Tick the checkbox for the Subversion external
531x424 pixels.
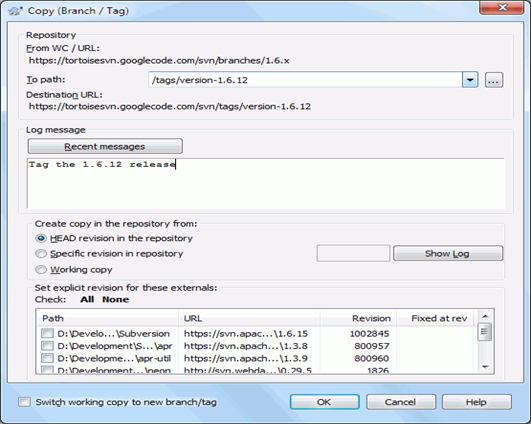coord(47,333)
